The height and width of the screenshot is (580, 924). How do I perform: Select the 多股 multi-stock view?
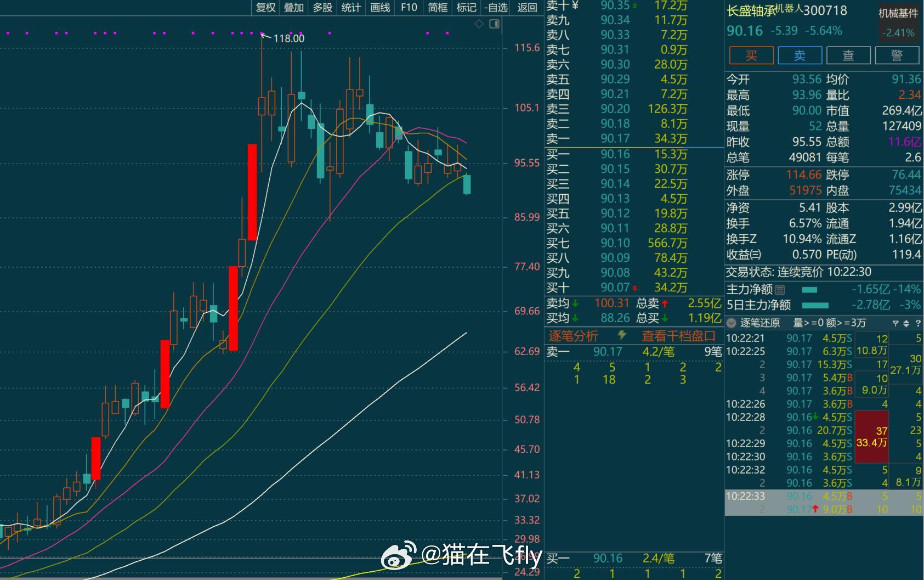click(322, 7)
